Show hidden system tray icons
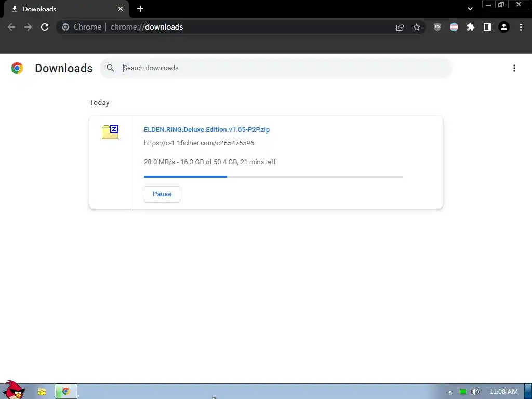The height and width of the screenshot is (399, 532). point(450,392)
